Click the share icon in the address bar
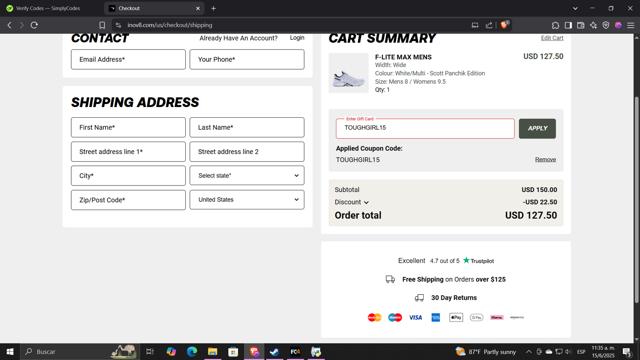 (489, 25)
